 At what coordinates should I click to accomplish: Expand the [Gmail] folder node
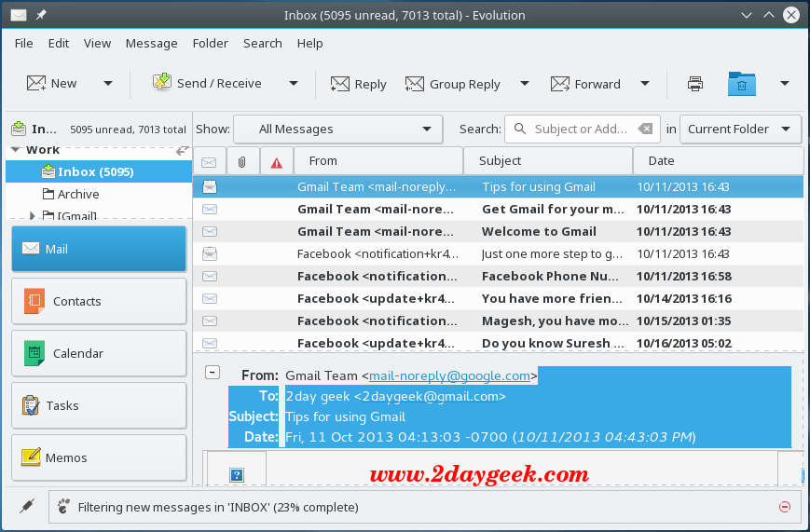[32, 215]
